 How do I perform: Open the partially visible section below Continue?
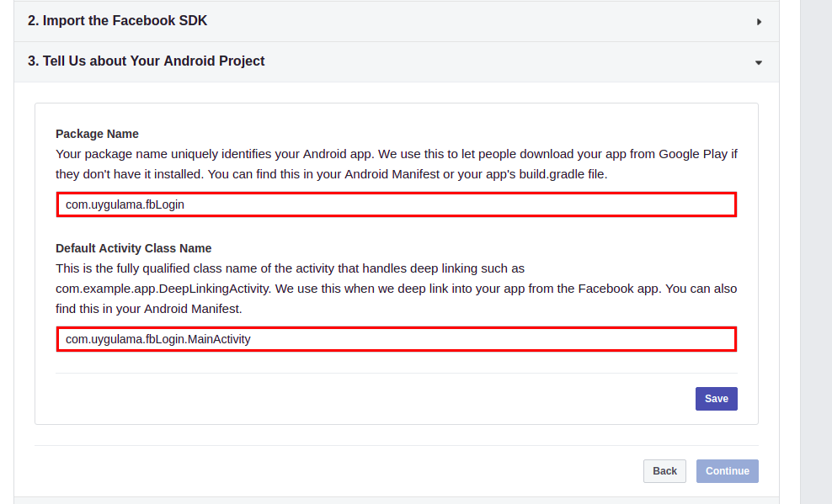click(x=396, y=501)
